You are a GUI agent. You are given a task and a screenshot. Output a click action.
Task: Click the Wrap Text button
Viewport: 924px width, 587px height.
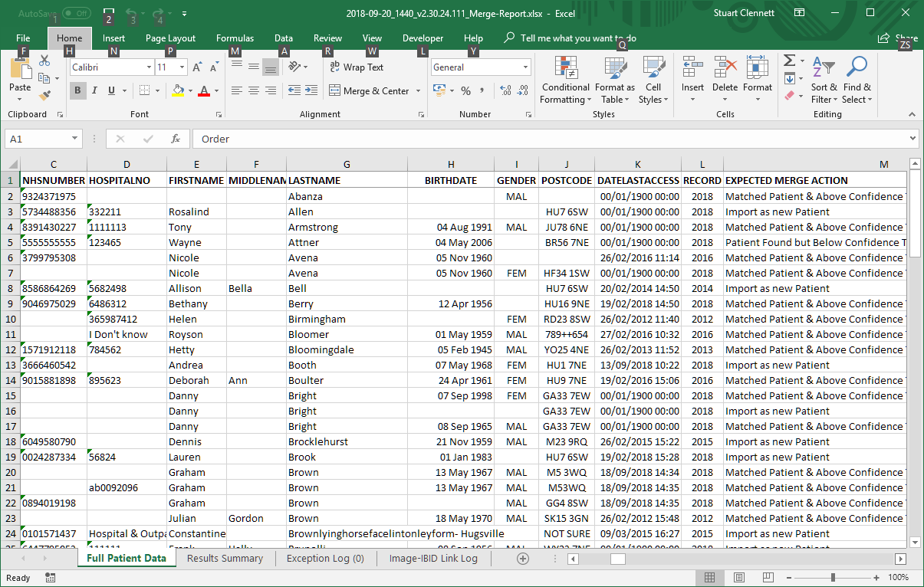[x=357, y=67]
